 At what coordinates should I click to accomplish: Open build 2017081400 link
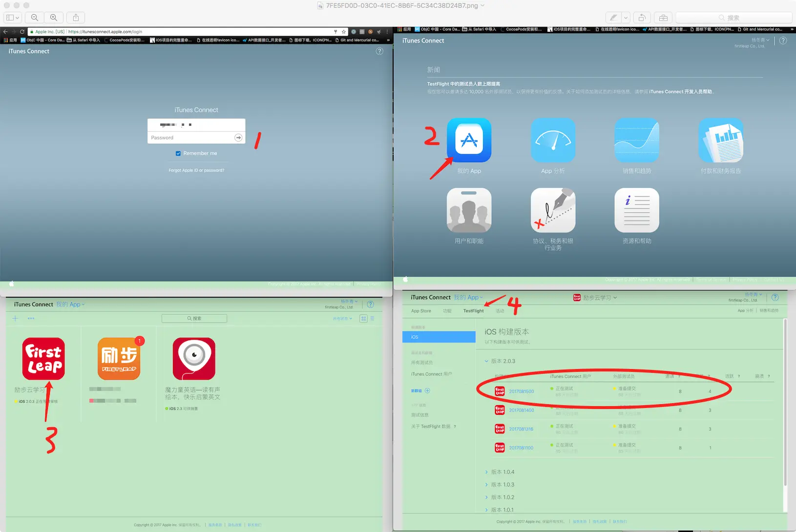[522, 410]
